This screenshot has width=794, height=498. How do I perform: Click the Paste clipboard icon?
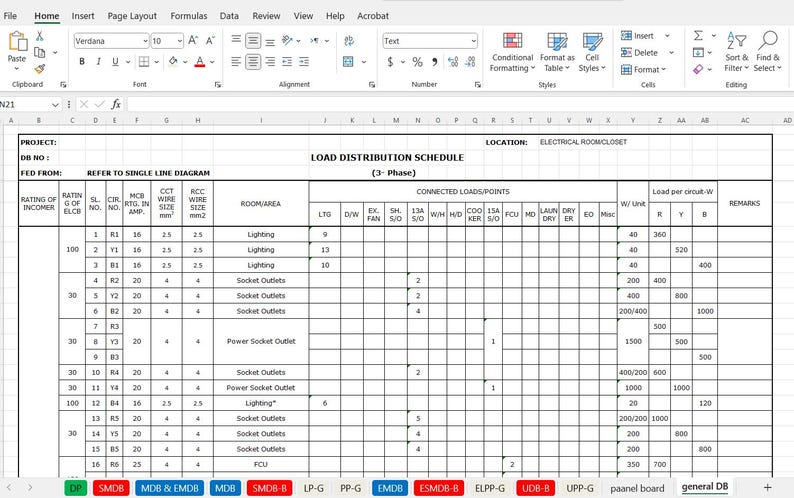tap(17, 42)
